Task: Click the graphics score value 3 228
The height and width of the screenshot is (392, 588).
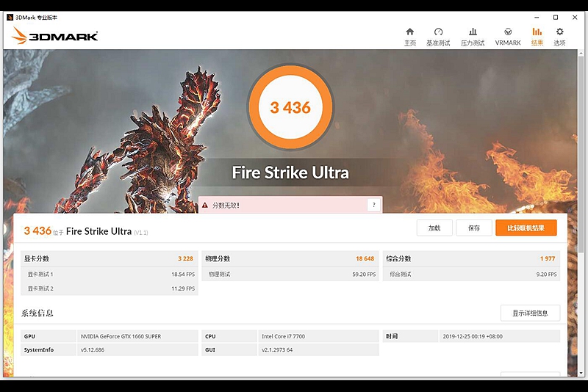Action: pyautogui.click(x=185, y=258)
